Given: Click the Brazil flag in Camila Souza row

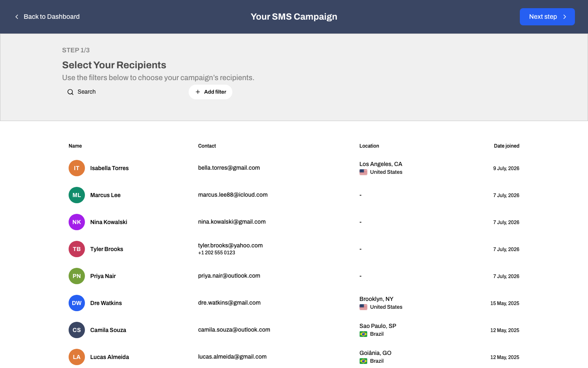Looking at the screenshot, I should pyautogui.click(x=363, y=334).
